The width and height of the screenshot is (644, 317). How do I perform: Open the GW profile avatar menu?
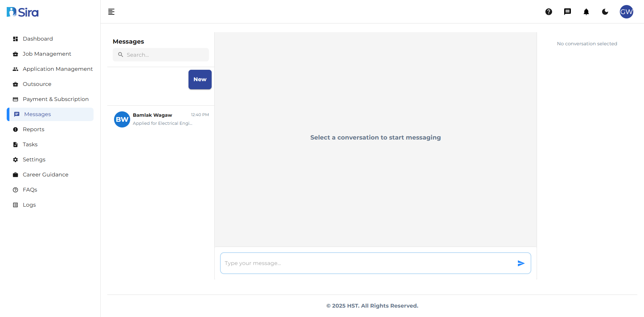pos(627,12)
